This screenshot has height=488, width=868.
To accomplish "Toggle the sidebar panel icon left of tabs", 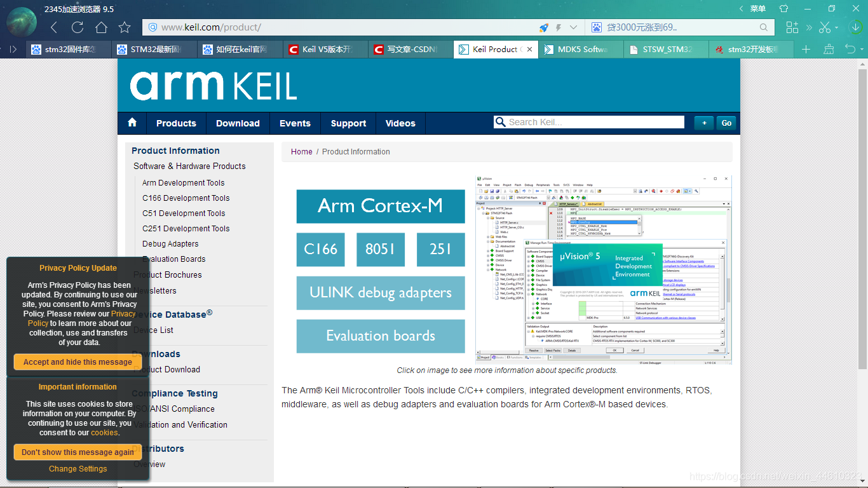I will (x=13, y=49).
